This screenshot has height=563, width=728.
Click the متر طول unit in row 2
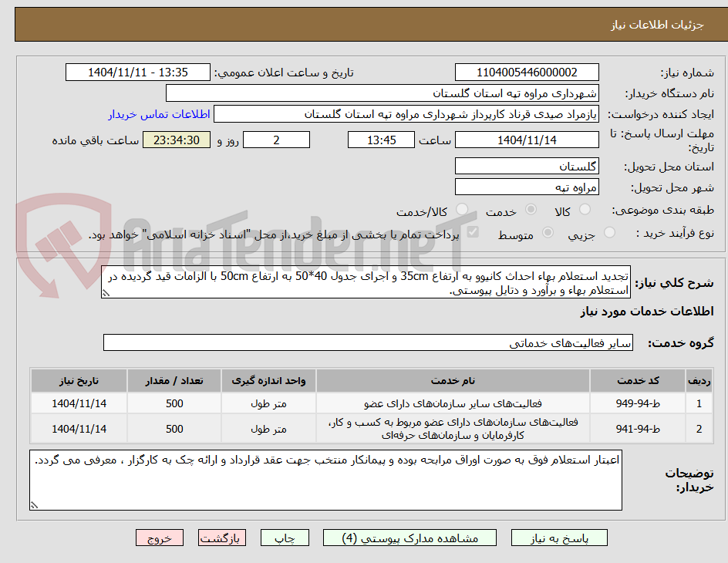(268, 429)
